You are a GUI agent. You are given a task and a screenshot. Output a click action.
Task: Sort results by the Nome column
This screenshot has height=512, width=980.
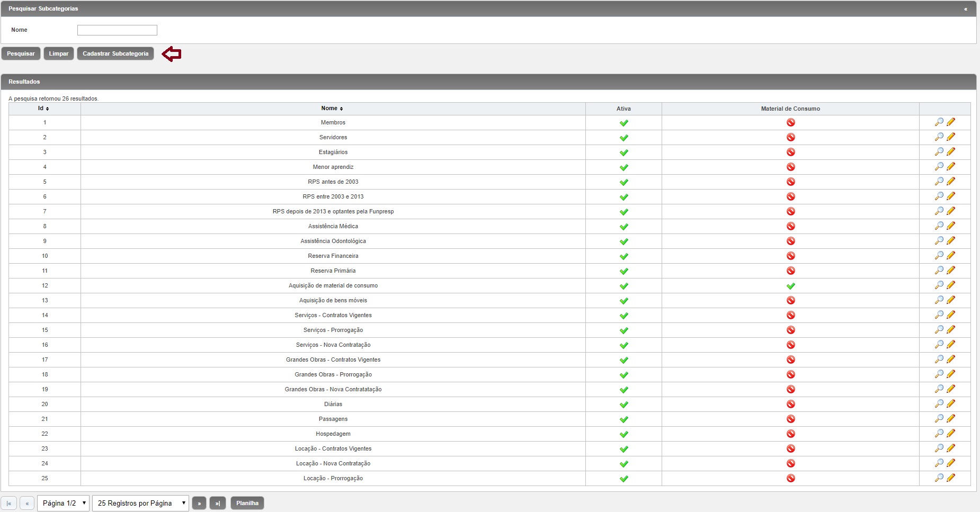pos(332,109)
